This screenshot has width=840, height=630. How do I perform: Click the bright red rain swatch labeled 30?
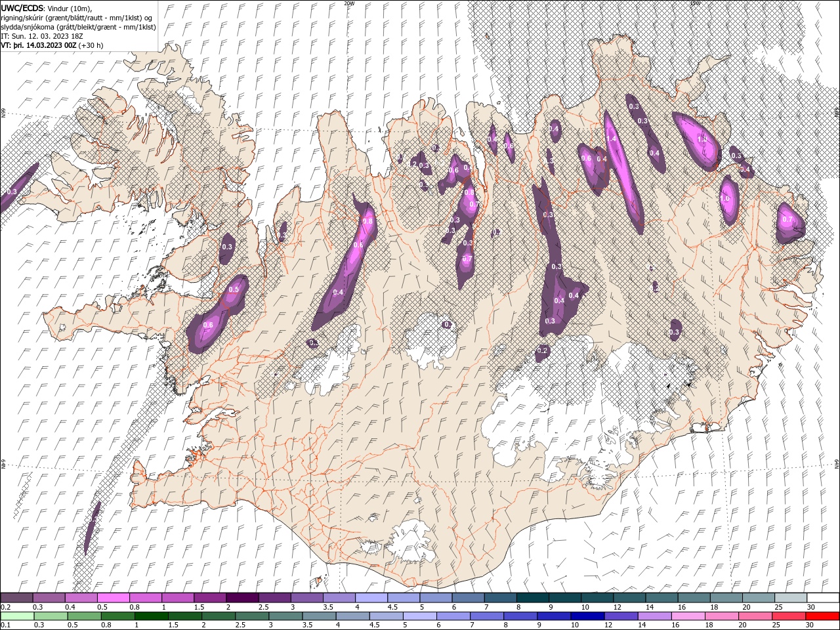[822, 616]
